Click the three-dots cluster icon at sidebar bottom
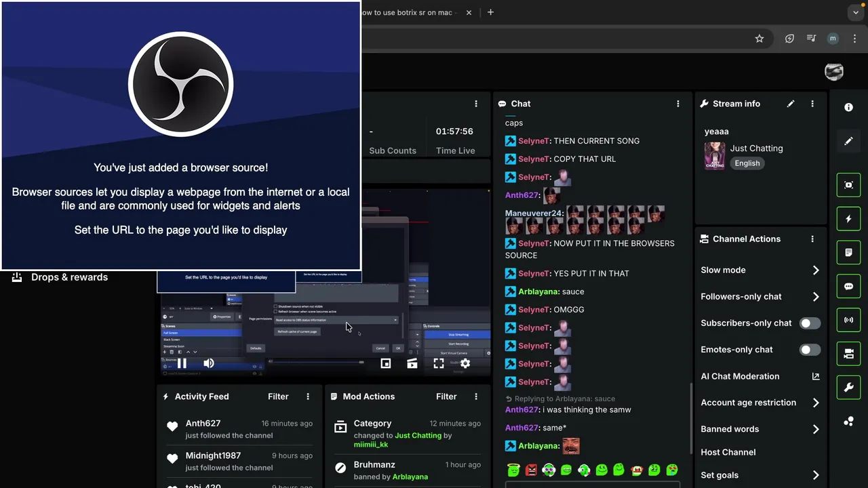The height and width of the screenshot is (488, 868). [848, 422]
